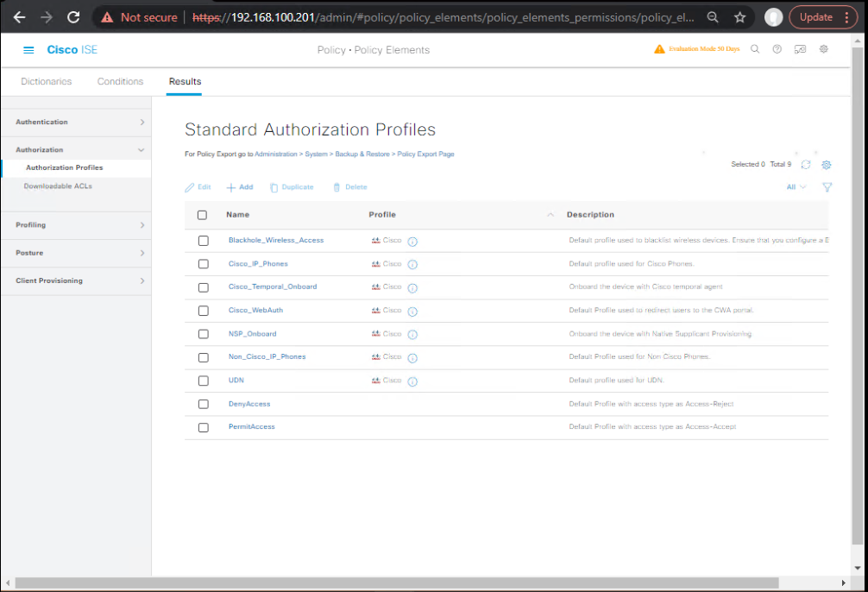Open table column settings gear
868x592 pixels.
pyautogui.click(x=827, y=165)
